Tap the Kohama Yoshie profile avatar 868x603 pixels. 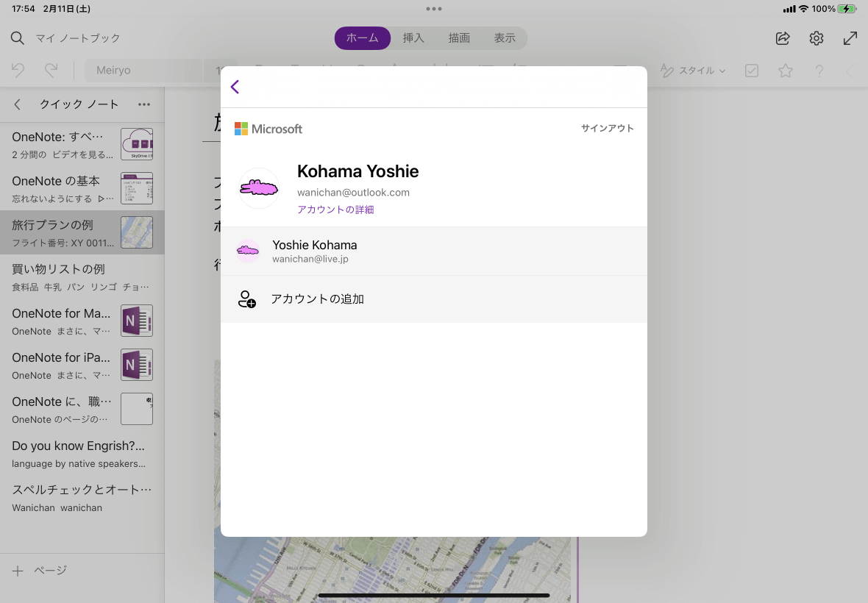pyautogui.click(x=258, y=188)
